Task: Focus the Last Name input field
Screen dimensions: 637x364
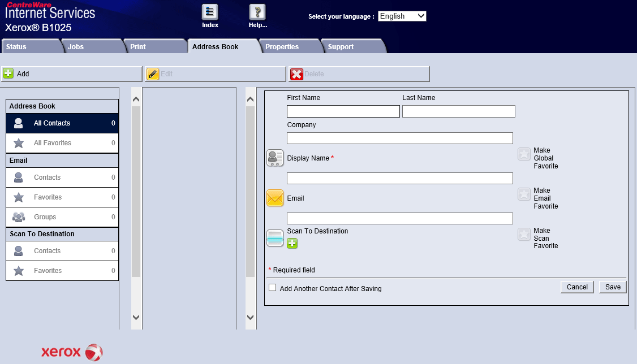Action: (x=459, y=111)
